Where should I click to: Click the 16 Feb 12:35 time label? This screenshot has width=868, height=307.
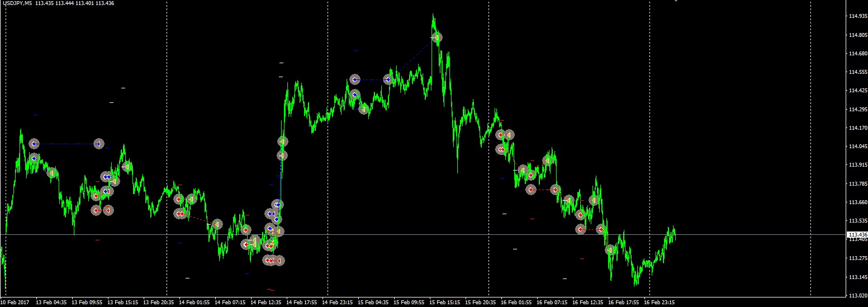[x=588, y=302]
